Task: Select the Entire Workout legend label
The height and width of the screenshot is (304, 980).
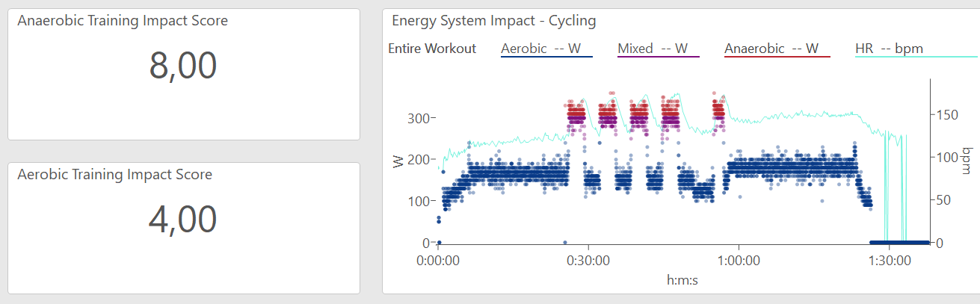Action: (432, 49)
